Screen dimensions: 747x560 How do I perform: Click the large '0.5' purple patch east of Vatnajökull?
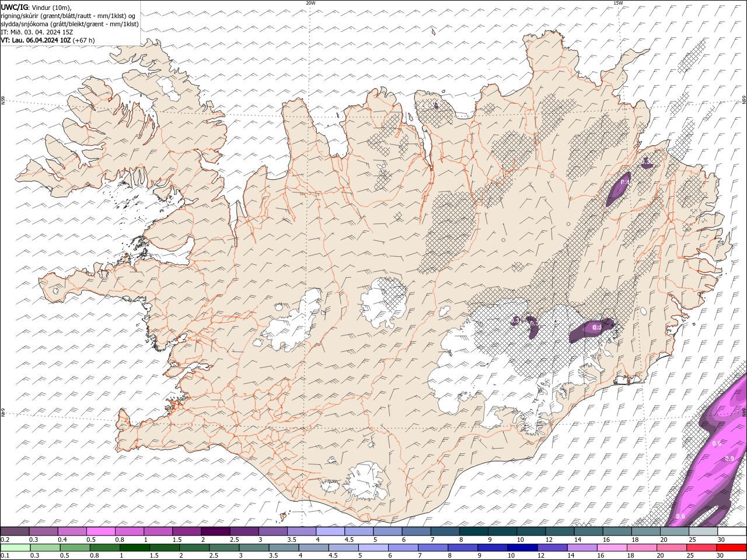[x=591, y=330]
